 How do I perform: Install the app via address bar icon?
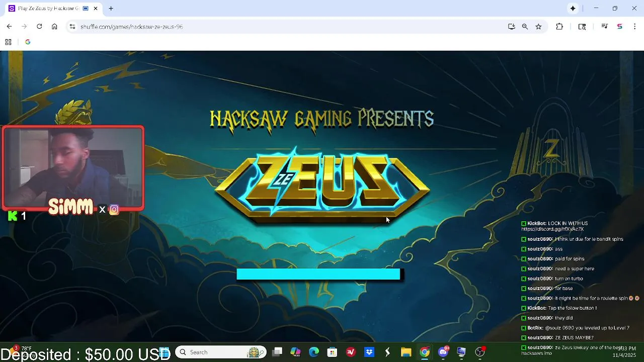point(512,27)
